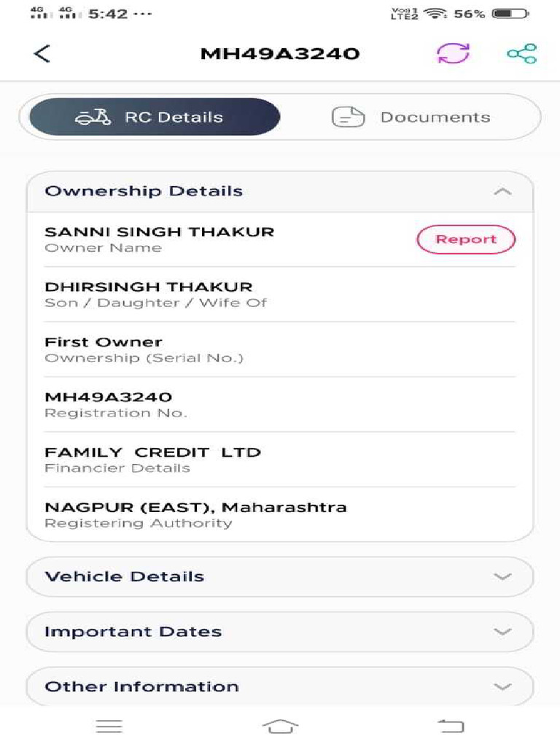Tap the document icon beside Documents
560x747 pixels.
pos(348,117)
